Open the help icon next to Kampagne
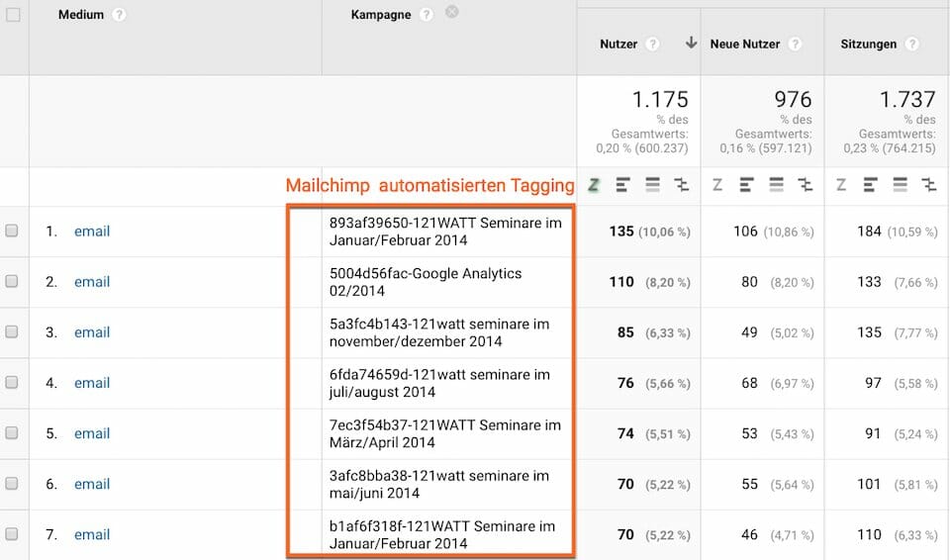This screenshot has height=560, width=950. pos(427,15)
